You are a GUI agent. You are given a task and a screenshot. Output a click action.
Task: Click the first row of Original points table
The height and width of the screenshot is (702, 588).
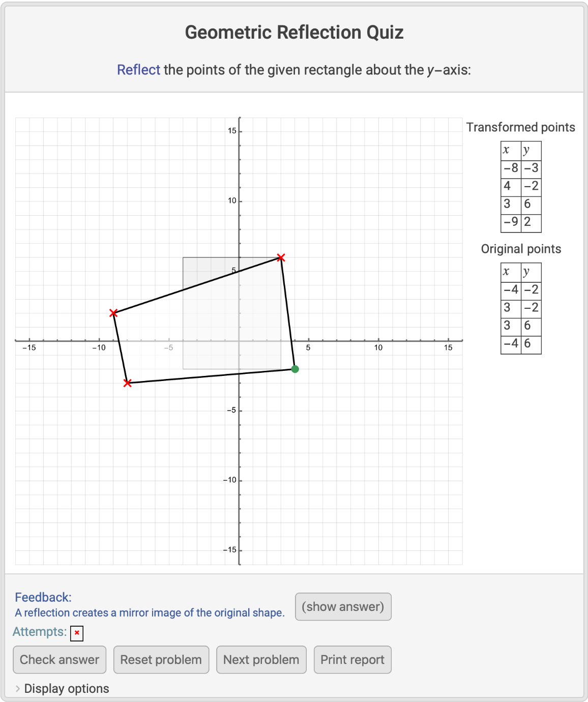(x=520, y=290)
